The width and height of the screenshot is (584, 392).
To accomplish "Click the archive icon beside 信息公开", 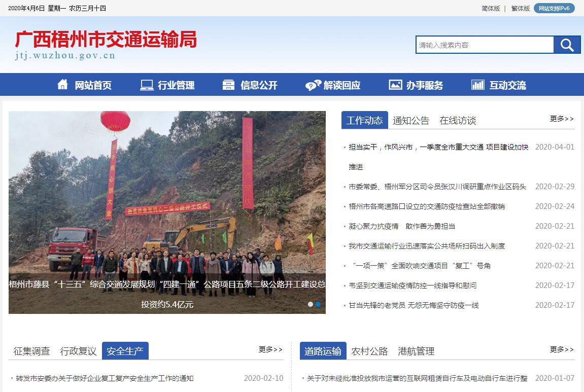I will point(229,85).
